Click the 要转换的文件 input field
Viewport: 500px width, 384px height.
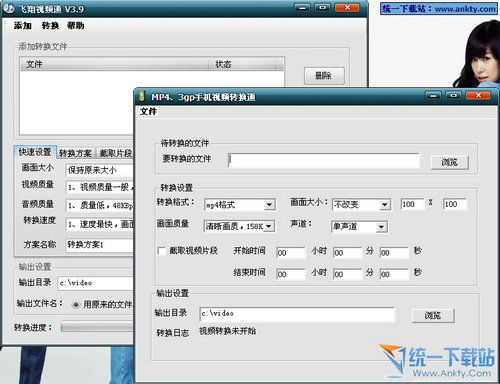click(324, 161)
